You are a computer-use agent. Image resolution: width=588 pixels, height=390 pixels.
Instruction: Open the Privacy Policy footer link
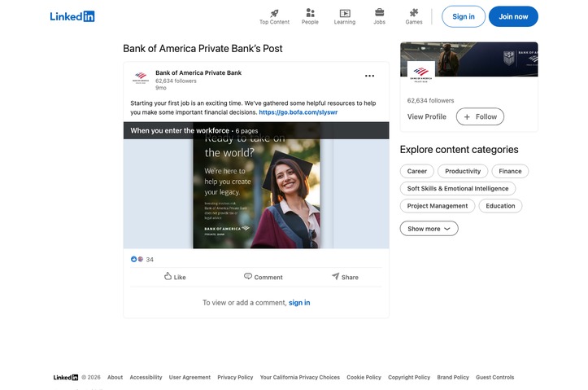coord(235,377)
